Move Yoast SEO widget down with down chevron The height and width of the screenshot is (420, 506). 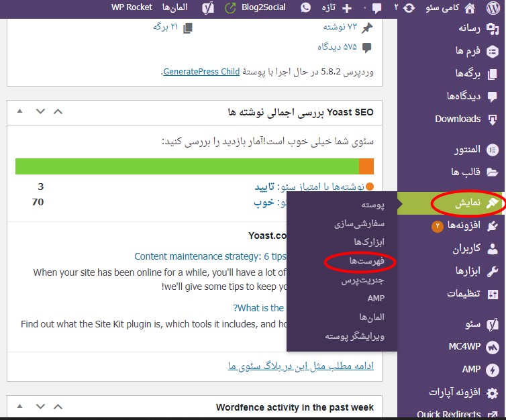(x=40, y=111)
